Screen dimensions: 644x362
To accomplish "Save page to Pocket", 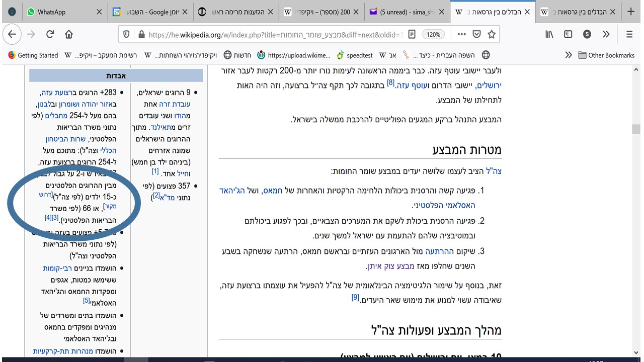I will [476, 34].
